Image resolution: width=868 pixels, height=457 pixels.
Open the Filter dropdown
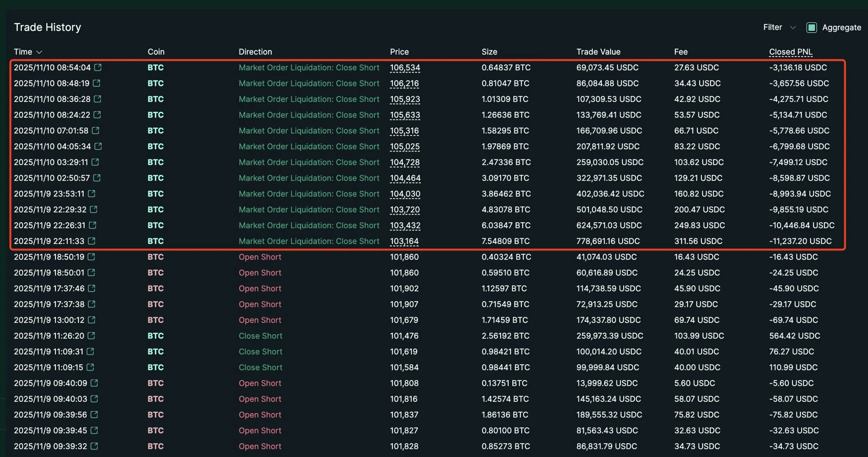[772, 27]
